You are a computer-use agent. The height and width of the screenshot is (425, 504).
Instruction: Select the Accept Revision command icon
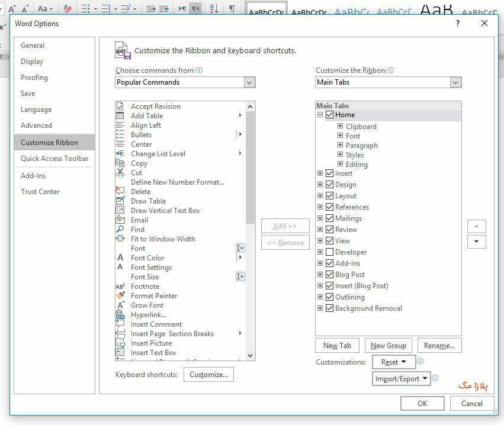coord(120,107)
